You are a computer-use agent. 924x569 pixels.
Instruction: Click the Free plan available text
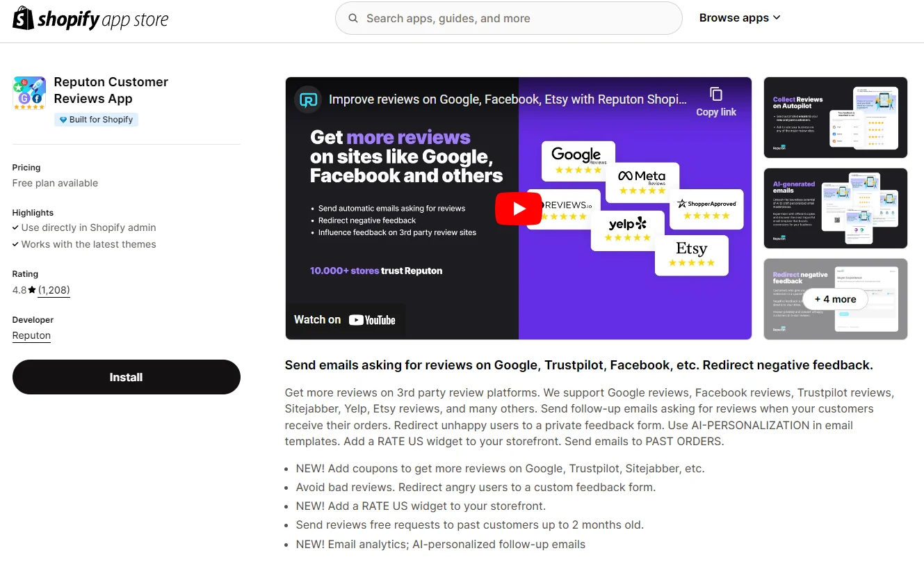coord(55,183)
